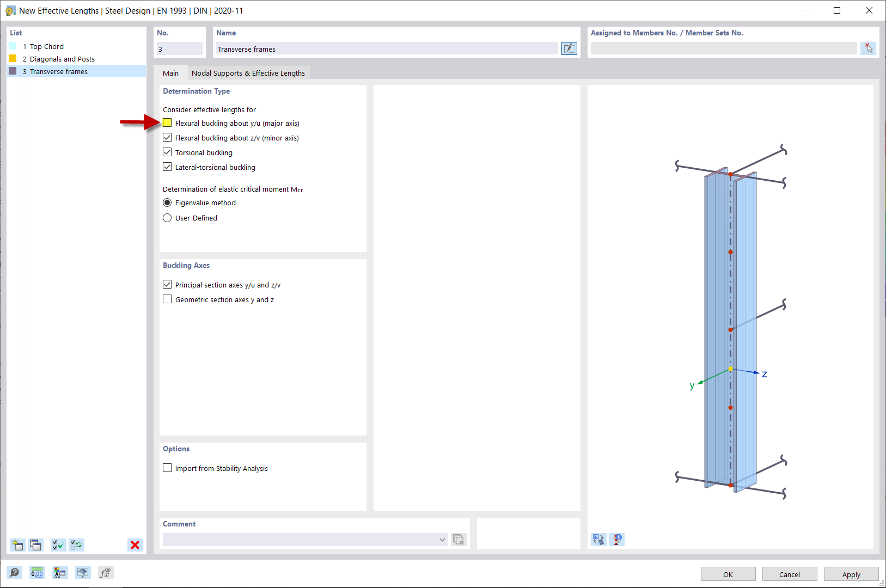Open the units and decimal places settings
The height and width of the screenshot is (588, 886).
click(x=37, y=572)
